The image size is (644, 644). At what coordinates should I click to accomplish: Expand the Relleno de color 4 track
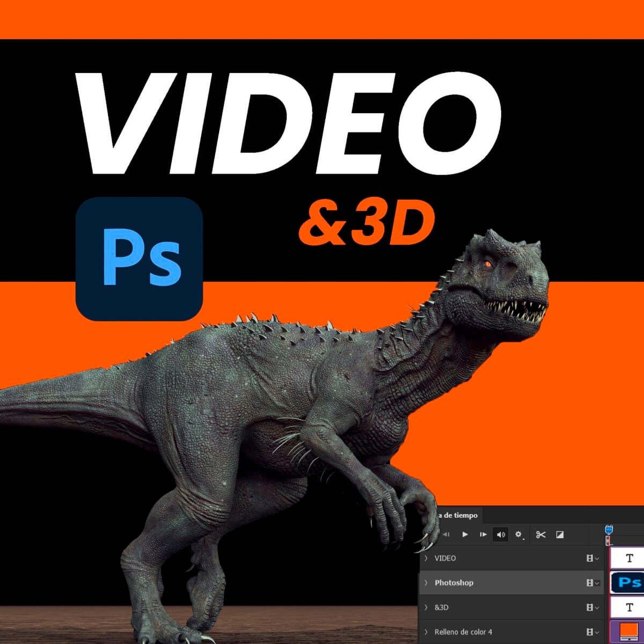[x=426, y=632]
